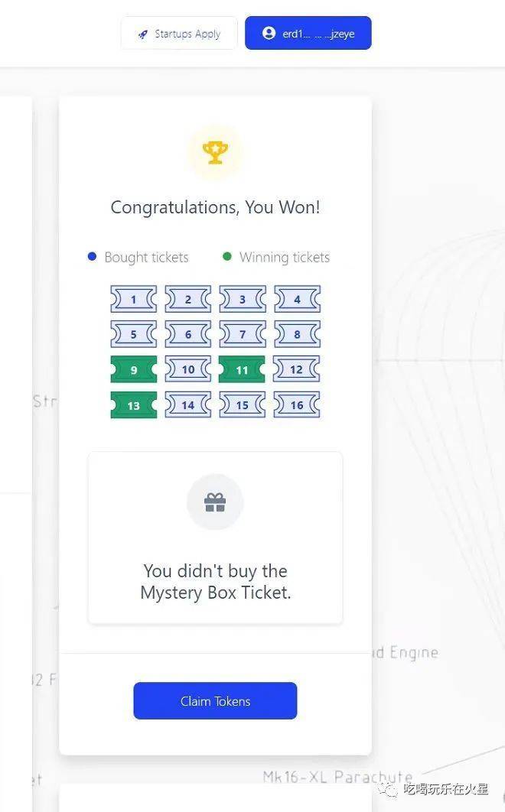Click the gray gift box icon
Screen dimensions: 505x812
(x=215, y=502)
